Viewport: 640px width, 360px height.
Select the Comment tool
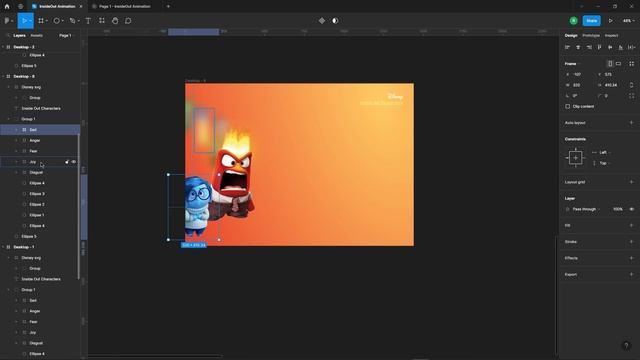tap(128, 21)
